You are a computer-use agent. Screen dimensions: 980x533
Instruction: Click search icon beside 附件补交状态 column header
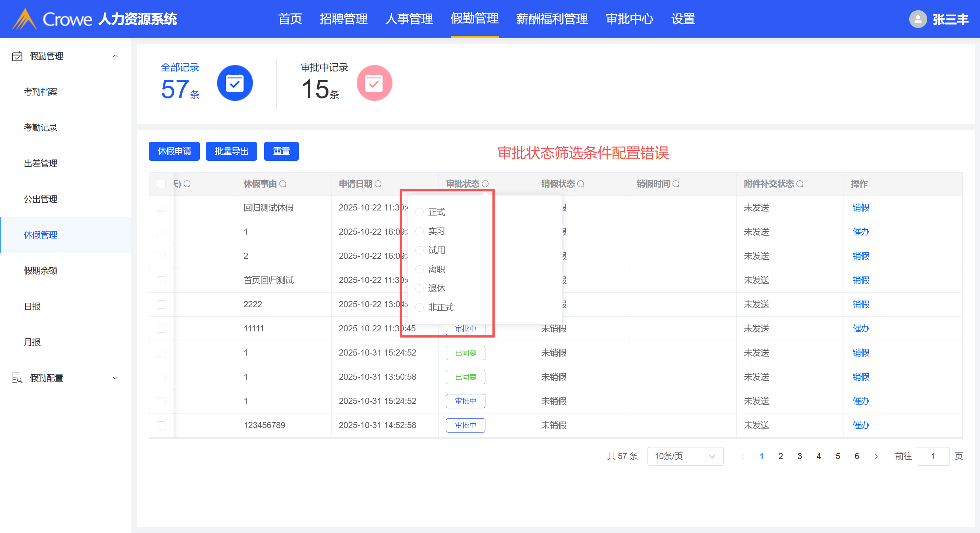[x=800, y=184]
